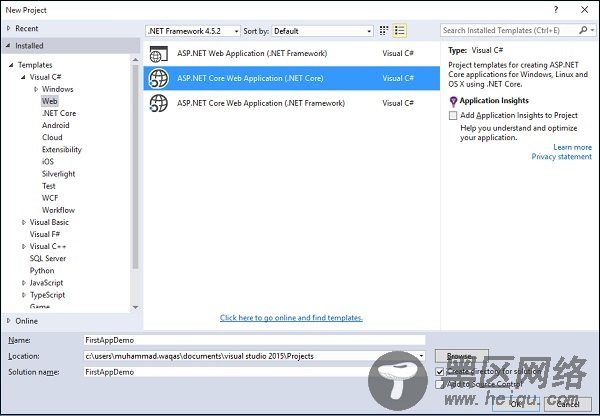The height and width of the screenshot is (416, 600).
Task: Select the Python node
Action: (42, 271)
